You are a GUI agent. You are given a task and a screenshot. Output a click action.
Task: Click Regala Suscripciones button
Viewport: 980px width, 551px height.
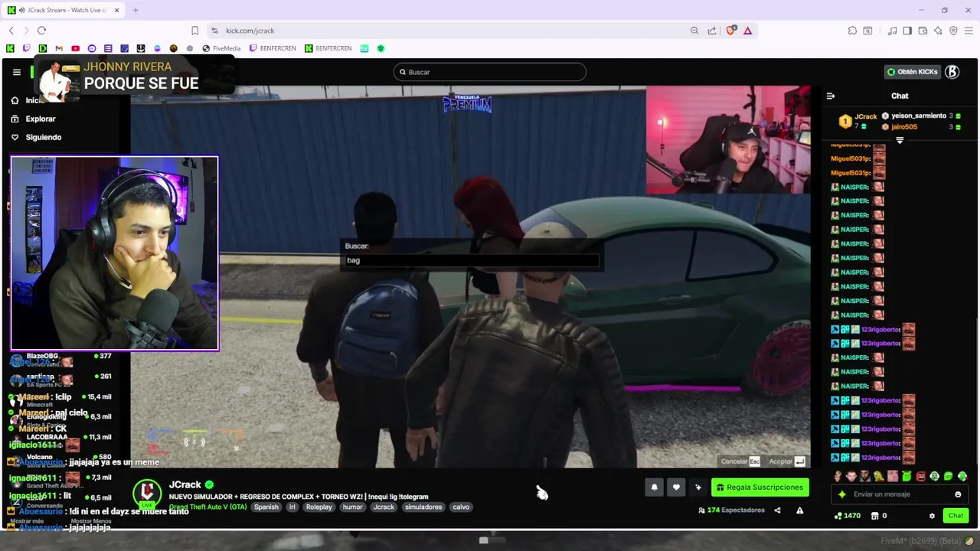coord(760,487)
